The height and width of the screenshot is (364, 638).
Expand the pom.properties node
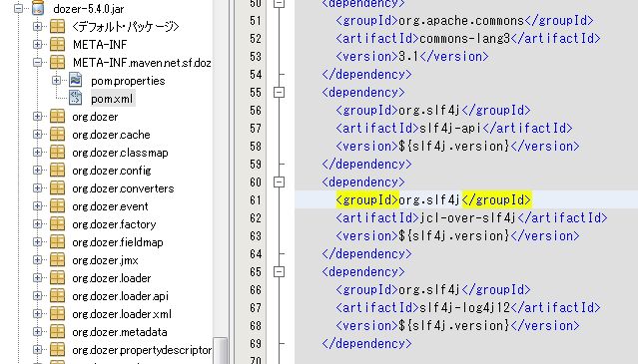(x=57, y=81)
